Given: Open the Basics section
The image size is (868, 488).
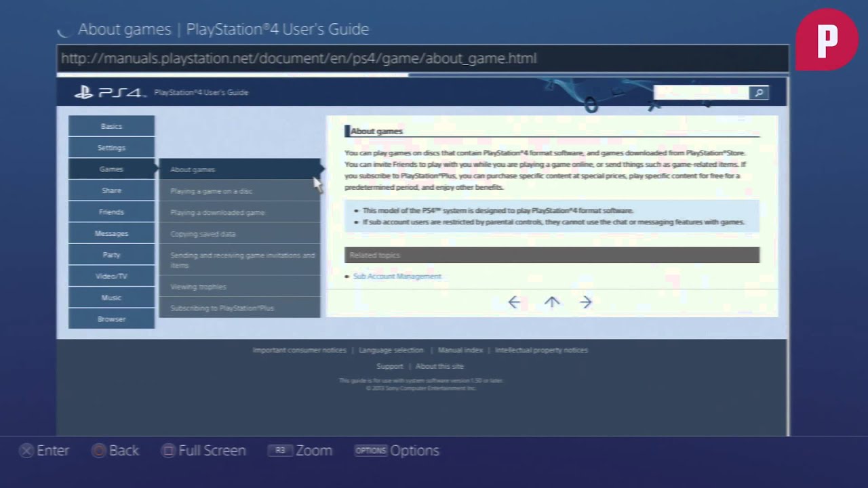Looking at the screenshot, I should pos(111,126).
